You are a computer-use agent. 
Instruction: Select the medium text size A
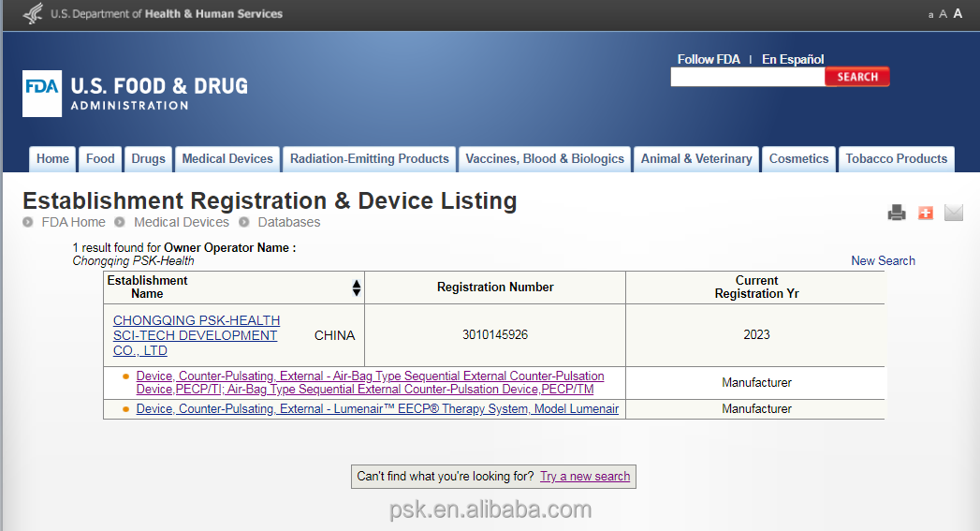[x=943, y=14]
